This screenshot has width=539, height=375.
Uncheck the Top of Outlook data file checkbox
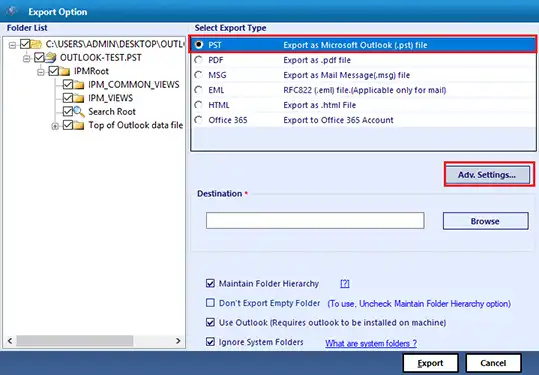68,125
